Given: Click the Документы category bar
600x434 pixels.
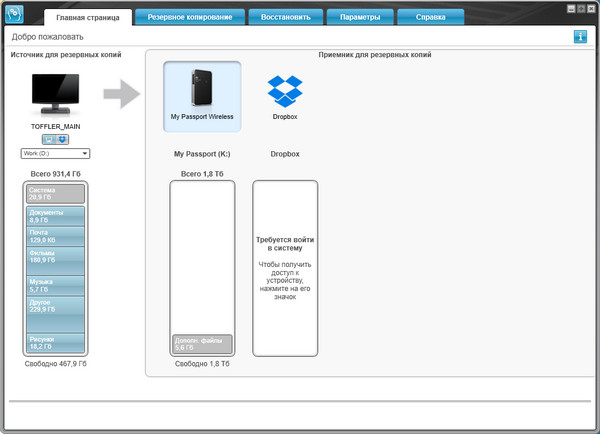Looking at the screenshot, I should 56,216.
